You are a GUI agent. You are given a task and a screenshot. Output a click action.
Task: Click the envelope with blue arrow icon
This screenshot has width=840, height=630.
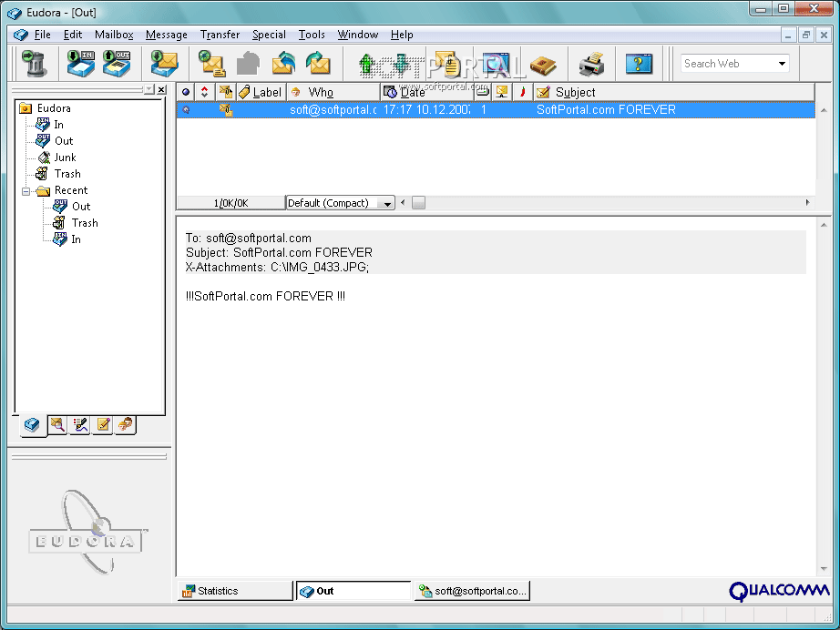tap(283, 64)
